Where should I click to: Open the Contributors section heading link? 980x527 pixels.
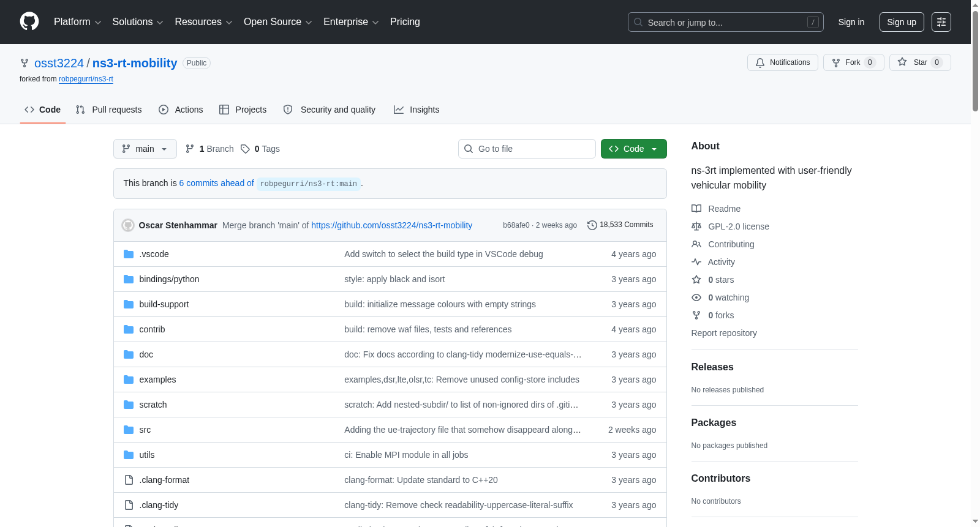pos(721,478)
